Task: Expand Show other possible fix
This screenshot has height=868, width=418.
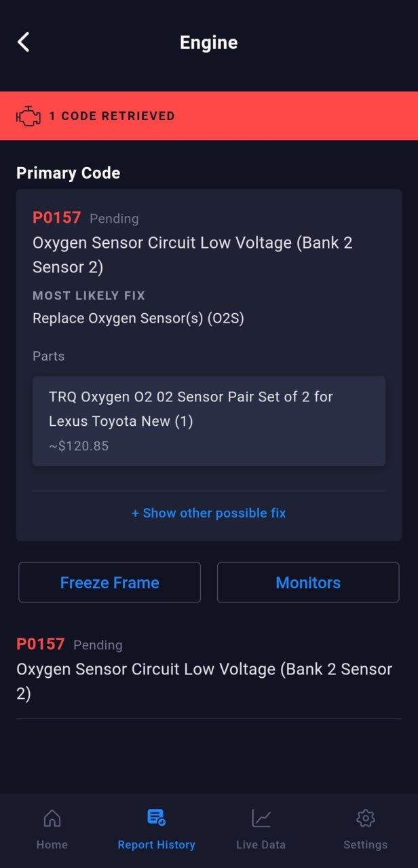Action: coord(209,513)
